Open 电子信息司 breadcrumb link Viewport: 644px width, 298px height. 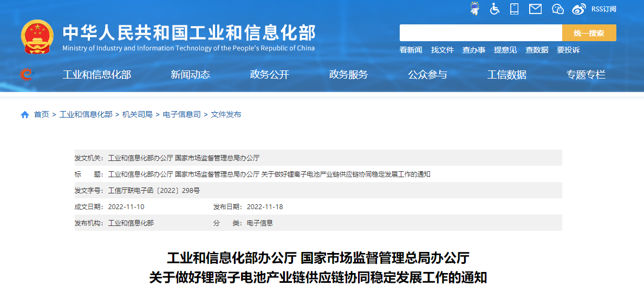182,115
